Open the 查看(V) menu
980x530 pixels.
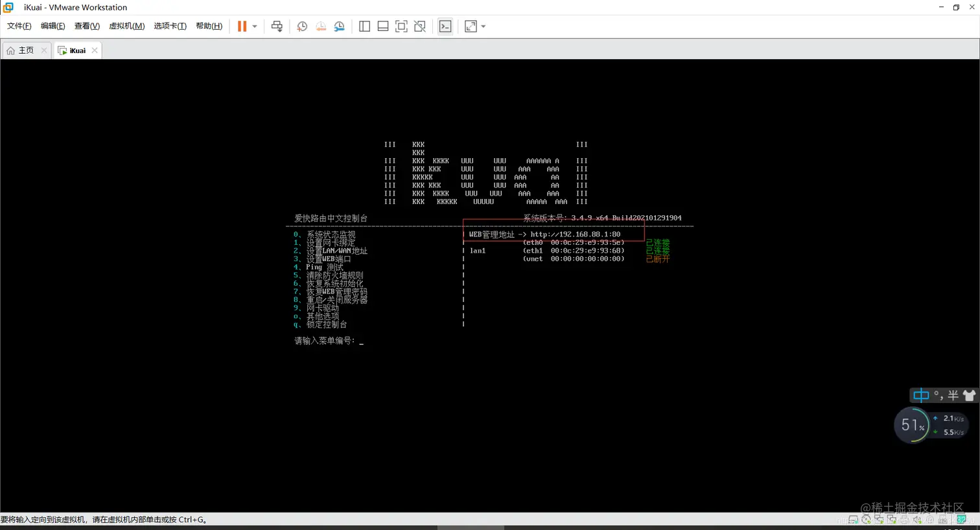[87, 26]
